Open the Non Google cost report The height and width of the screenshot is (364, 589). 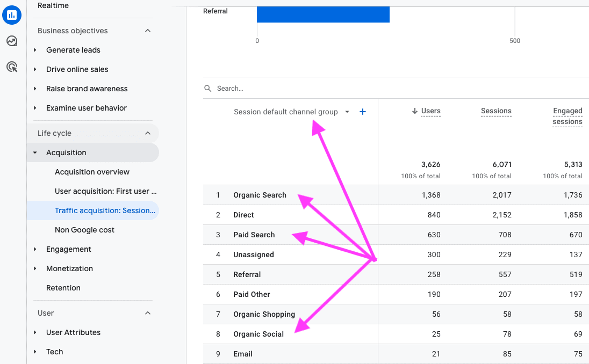[x=84, y=230]
